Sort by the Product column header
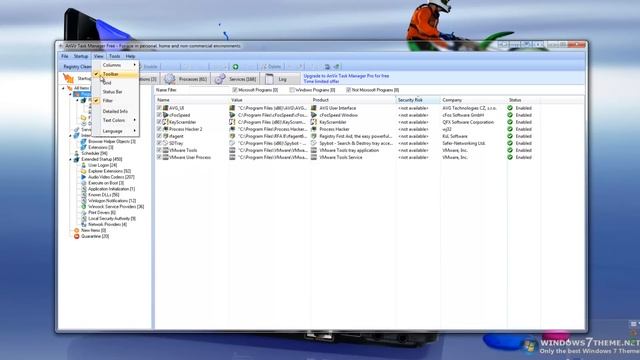Image resolution: width=640 pixels, height=360 pixels. (x=353, y=100)
